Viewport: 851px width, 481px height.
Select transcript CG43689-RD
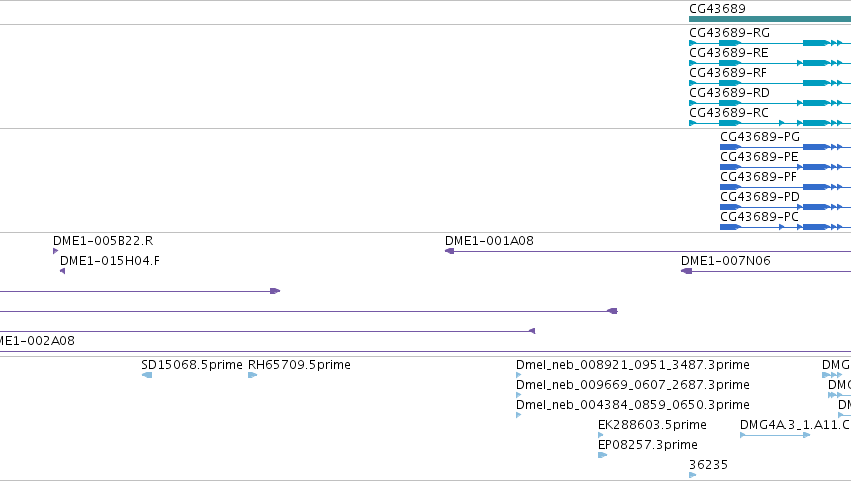click(x=770, y=103)
